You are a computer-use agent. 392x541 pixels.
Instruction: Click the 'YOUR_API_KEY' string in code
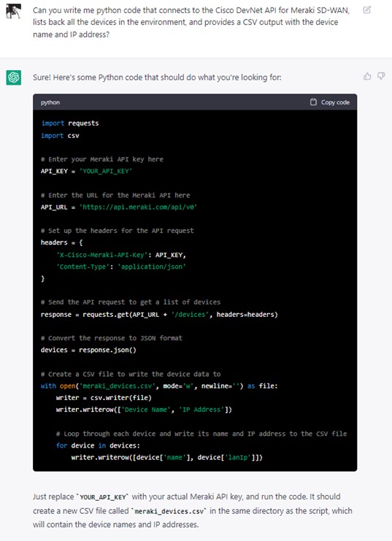pyautogui.click(x=106, y=171)
